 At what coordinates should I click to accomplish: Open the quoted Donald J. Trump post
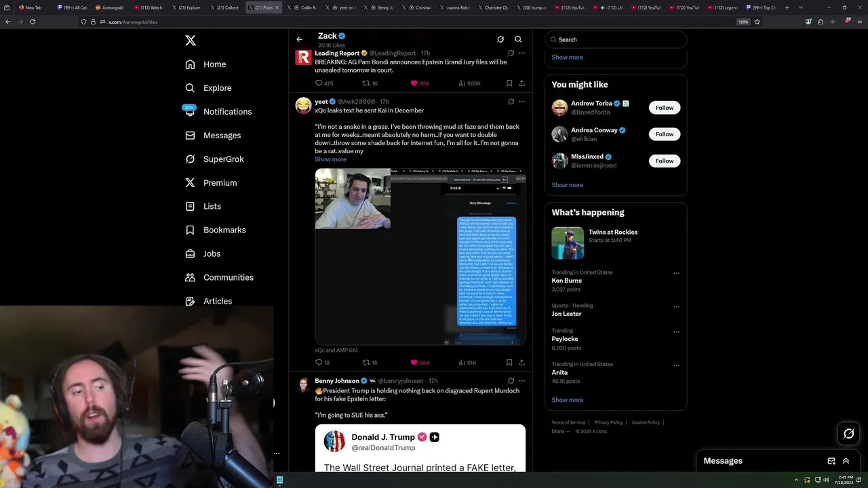point(420,449)
